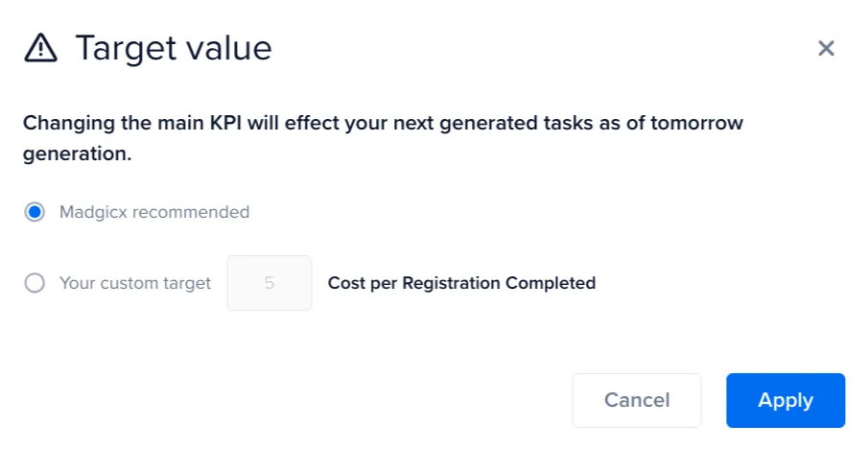Click the word generation in the warning
The height and width of the screenshot is (449, 868).
coord(77,154)
